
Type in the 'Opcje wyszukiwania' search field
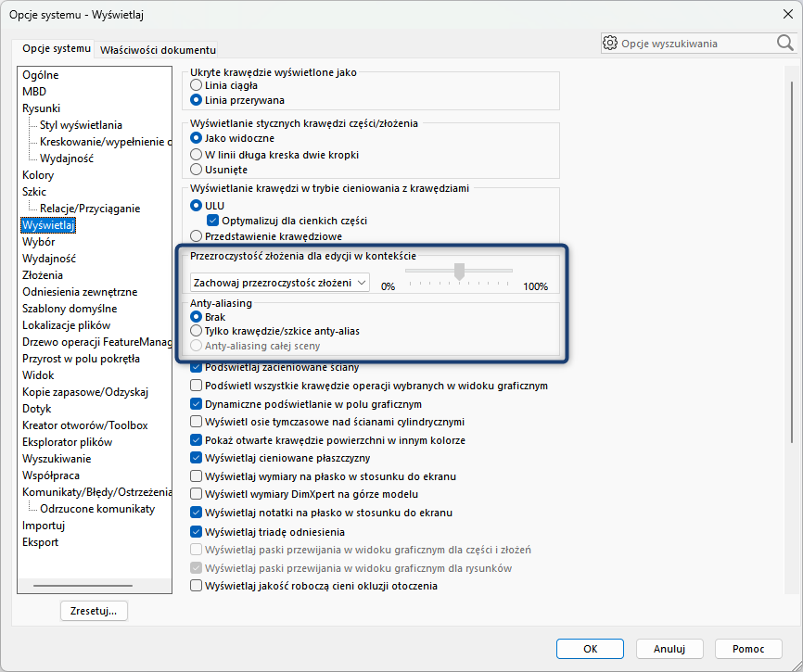(695, 44)
